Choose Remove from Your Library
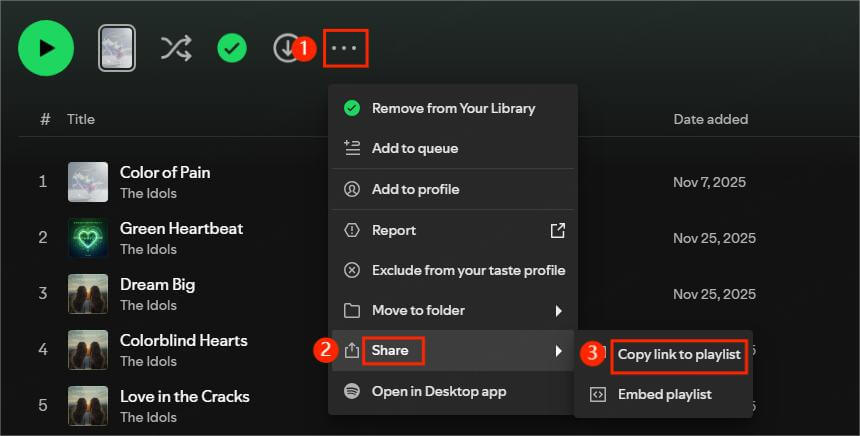The height and width of the screenshot is (436, 860). (x=453, y=108)
